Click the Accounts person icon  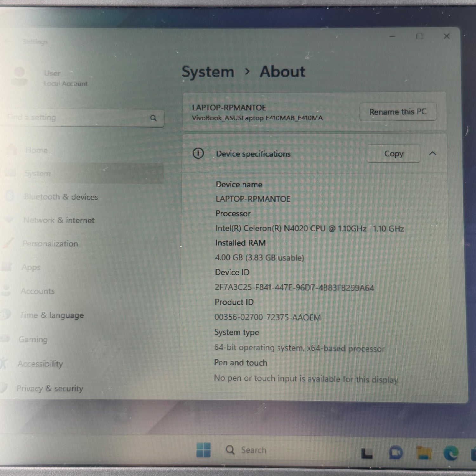tap(6, 290)
